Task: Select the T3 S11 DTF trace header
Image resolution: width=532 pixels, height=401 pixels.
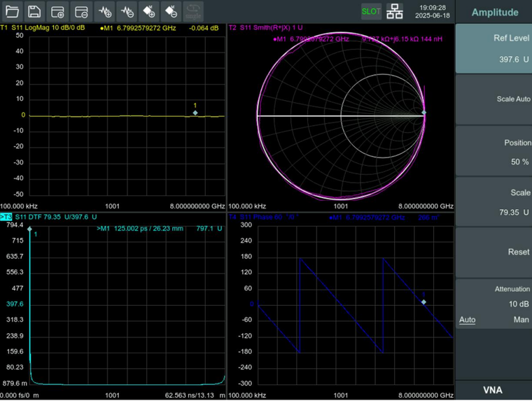Action: 49,217
